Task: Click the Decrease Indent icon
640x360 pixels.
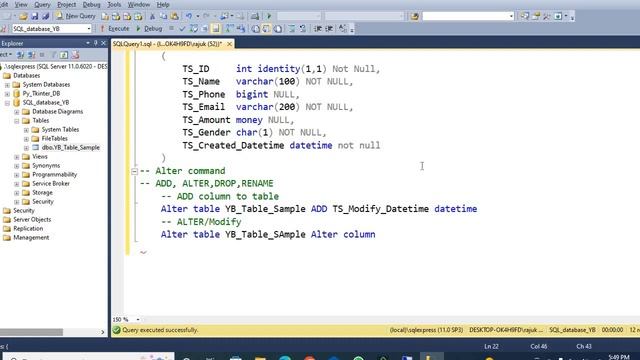Action: [318, 29]
